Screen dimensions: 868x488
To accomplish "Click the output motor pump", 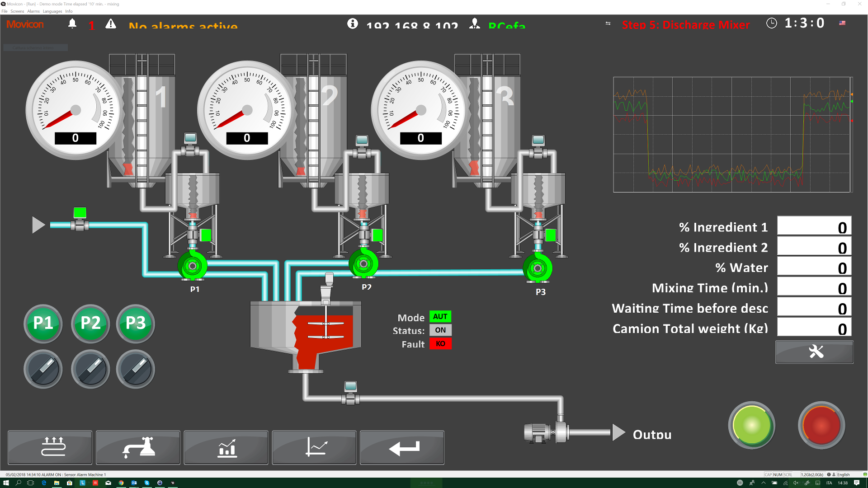I will (546, 432).
